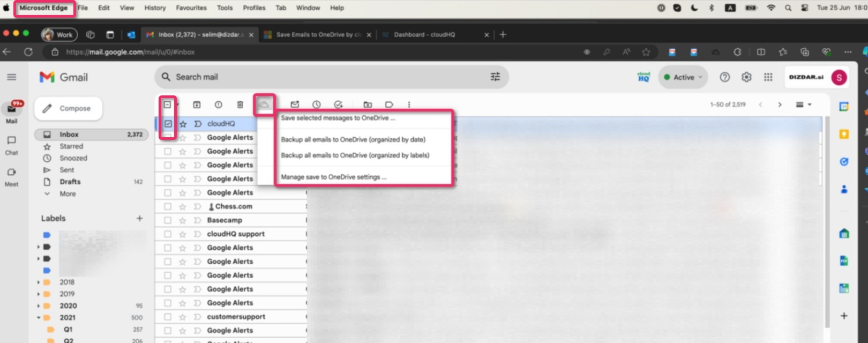Open the History menu in menu bar
The height and width of the screenshot is (343, 868).
[x=155, y=8]
